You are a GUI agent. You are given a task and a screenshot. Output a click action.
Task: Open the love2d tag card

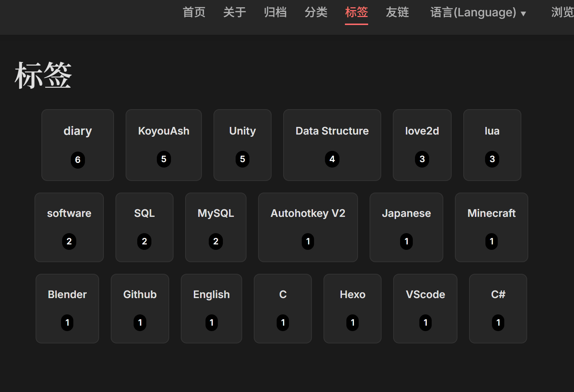(422, 145)
